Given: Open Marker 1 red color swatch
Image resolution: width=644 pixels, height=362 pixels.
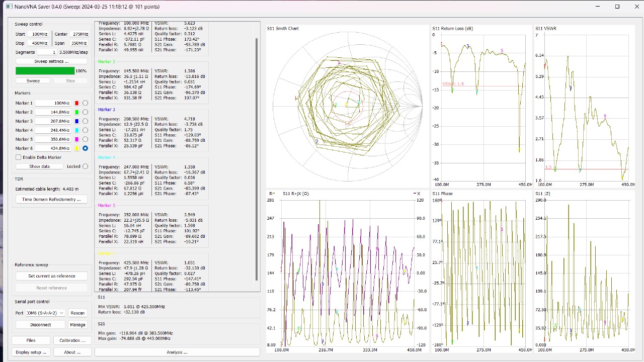Looking at the screenshot, I should 77,103.
